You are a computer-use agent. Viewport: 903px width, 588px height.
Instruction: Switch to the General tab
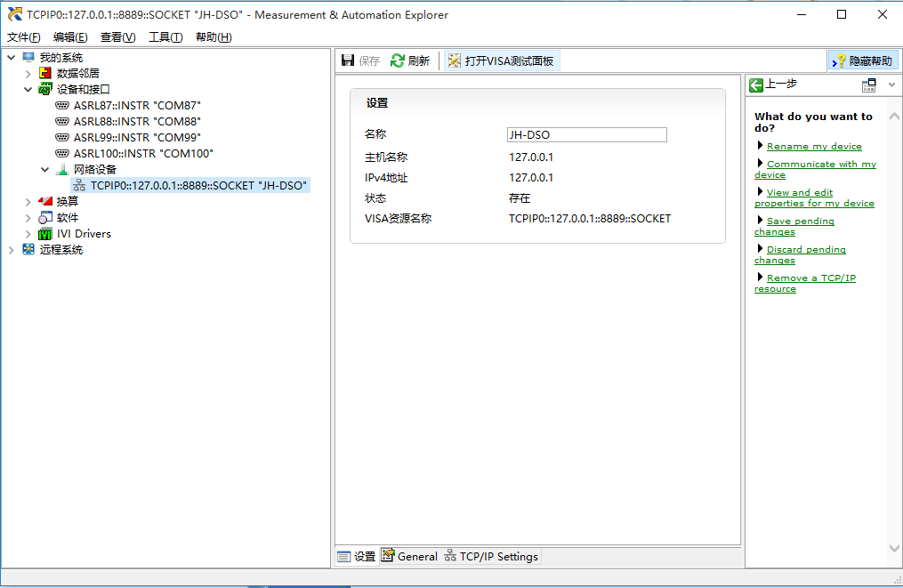click(x=408, y=556)
